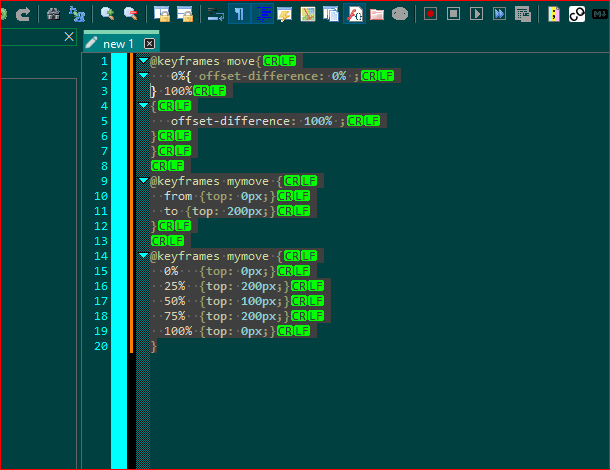Play back the recorded macro

coord(476,14)
